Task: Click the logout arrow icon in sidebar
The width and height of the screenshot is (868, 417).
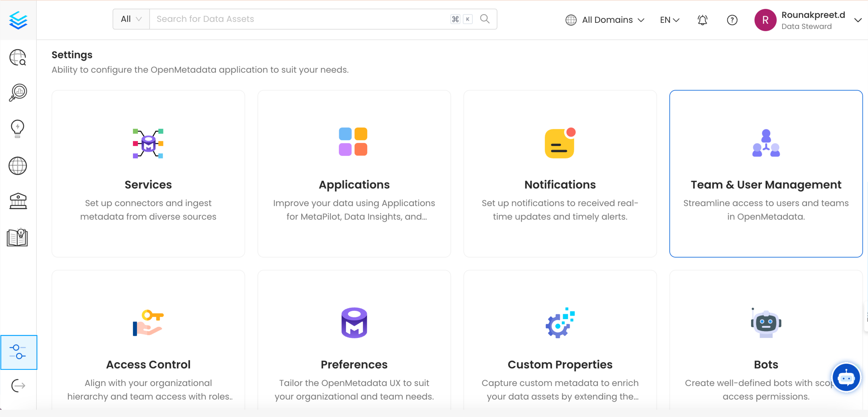Action: [x=18, y=386]
